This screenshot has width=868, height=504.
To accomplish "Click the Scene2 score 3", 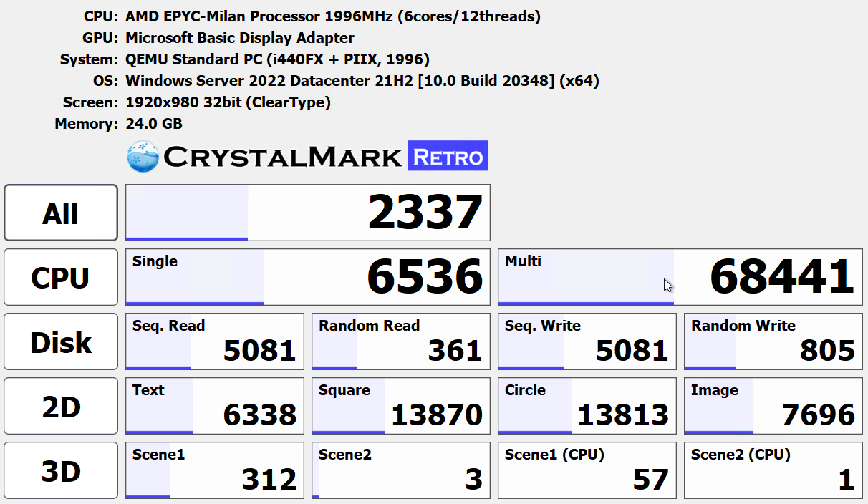I will [x=401, y=470].
